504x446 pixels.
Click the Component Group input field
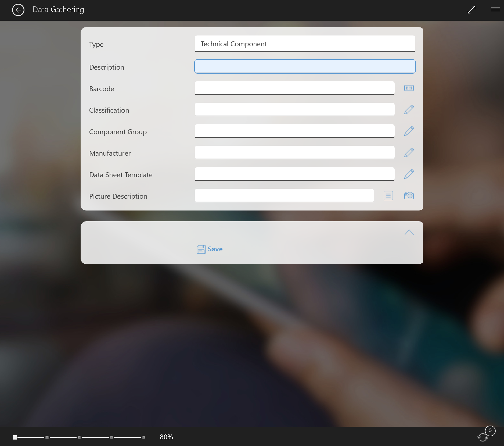pyautogui.click(x=294, y=131)
